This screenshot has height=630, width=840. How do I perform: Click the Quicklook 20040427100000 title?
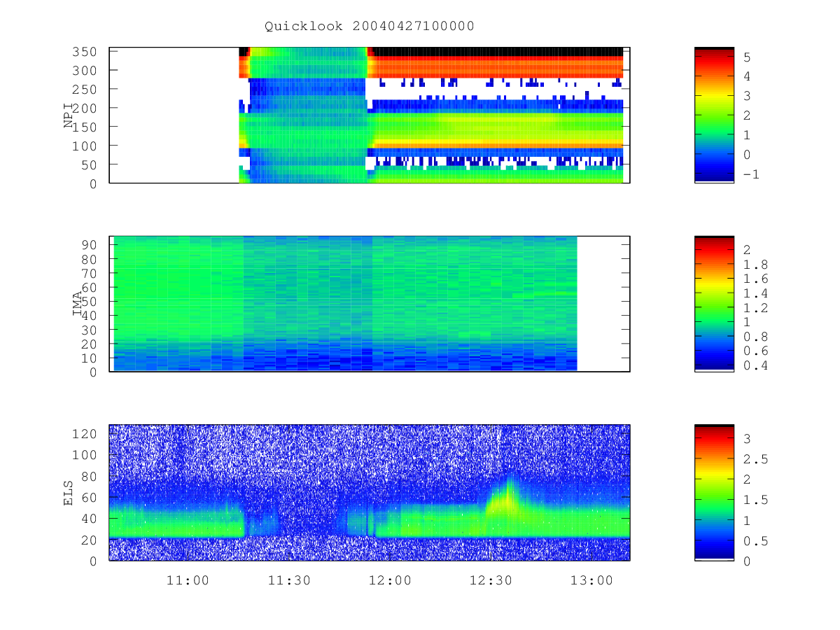point(370,26)
